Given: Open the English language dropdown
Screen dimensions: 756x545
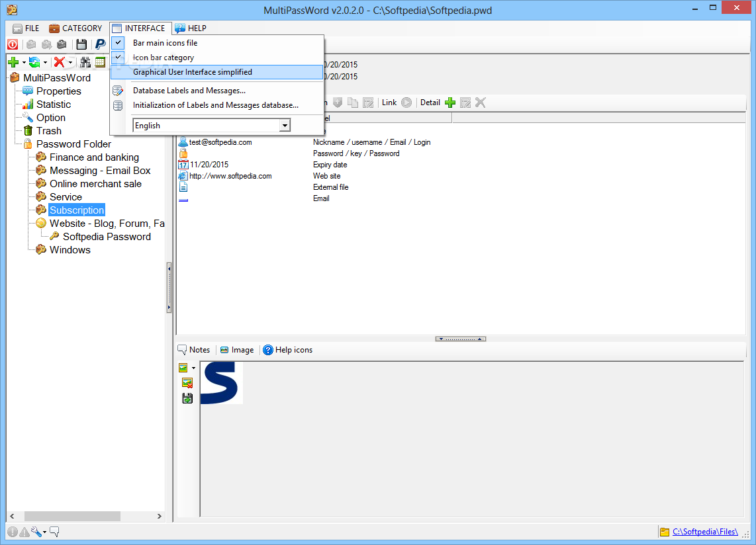Looking at the screenshot, I should pos(285,126).
